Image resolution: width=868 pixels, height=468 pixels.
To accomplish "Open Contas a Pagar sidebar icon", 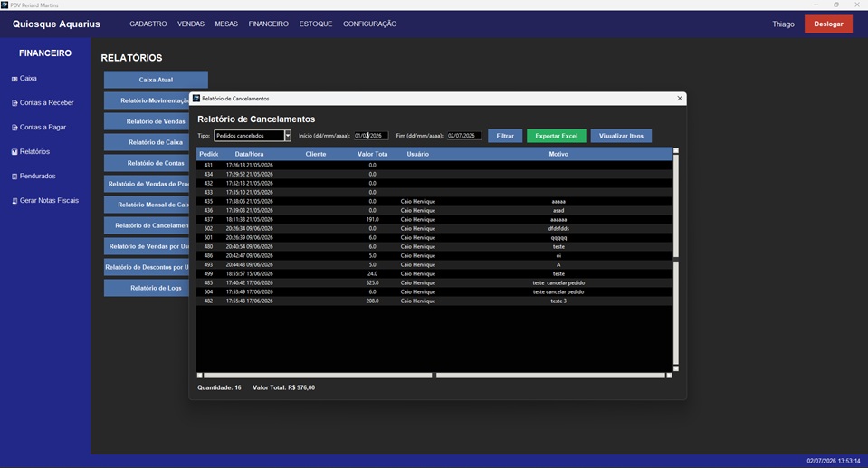I will (14, 128).
